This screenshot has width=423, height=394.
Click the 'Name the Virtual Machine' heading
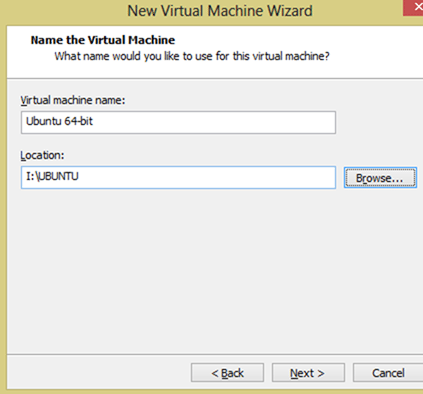pos(103,40)
